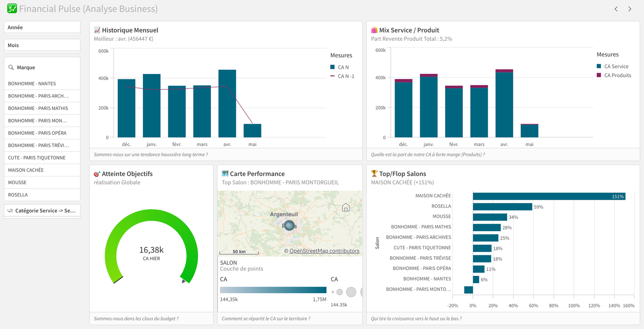Go to next sheet arrow
This screenshot has height=329, width=644.
(630, 9)
